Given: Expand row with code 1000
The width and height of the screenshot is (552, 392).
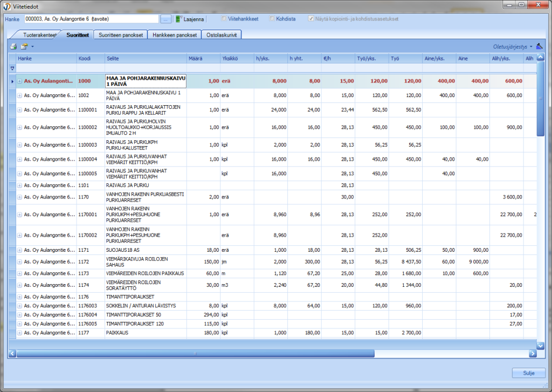Looking at the screenshot, I should click(20, 81).
